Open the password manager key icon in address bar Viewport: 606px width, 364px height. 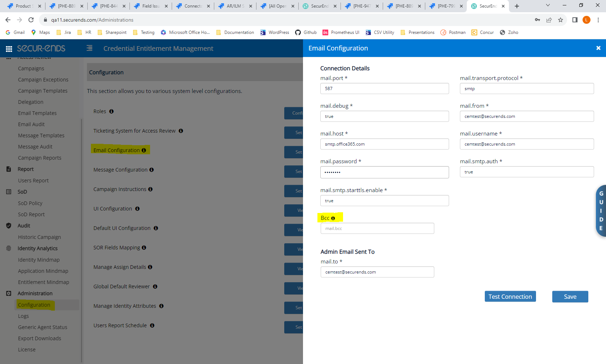click(x=537, y=20)
